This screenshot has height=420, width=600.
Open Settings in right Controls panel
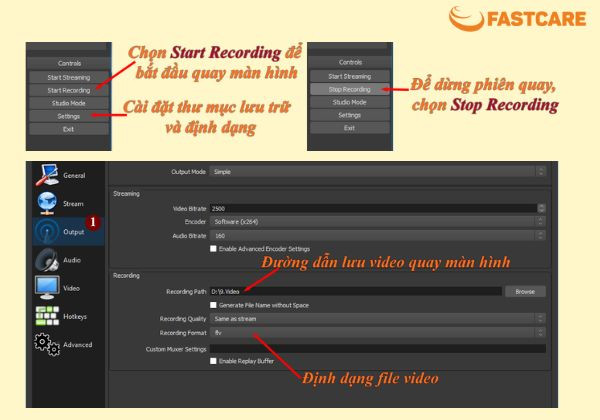tap(350, 115)
